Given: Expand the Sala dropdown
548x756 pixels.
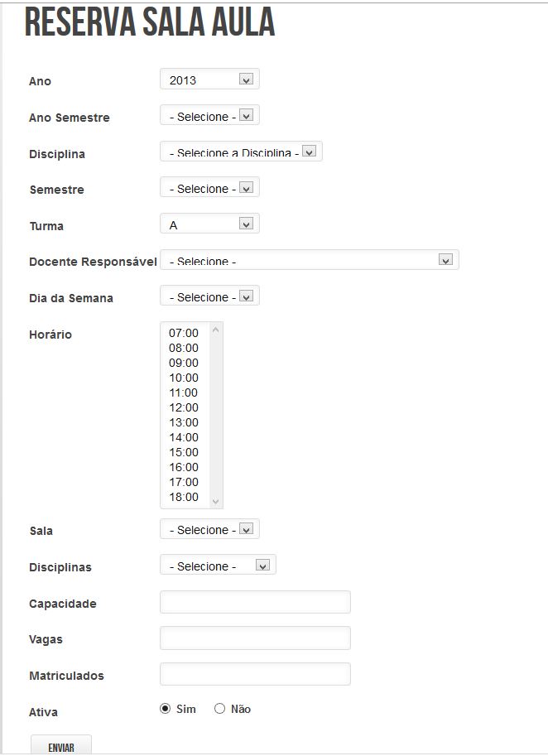Looking at the screenshot, I should (209, 529).
